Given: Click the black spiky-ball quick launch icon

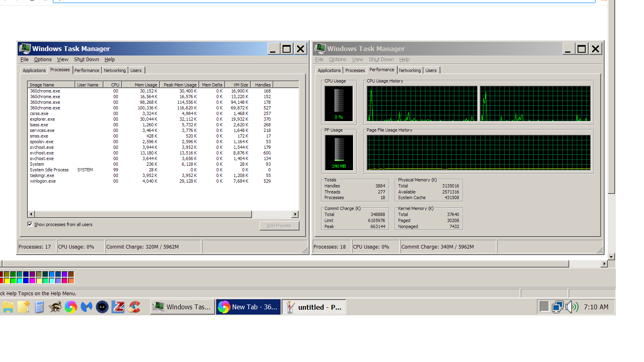Looking at the screenshot, I should (102, 307).
